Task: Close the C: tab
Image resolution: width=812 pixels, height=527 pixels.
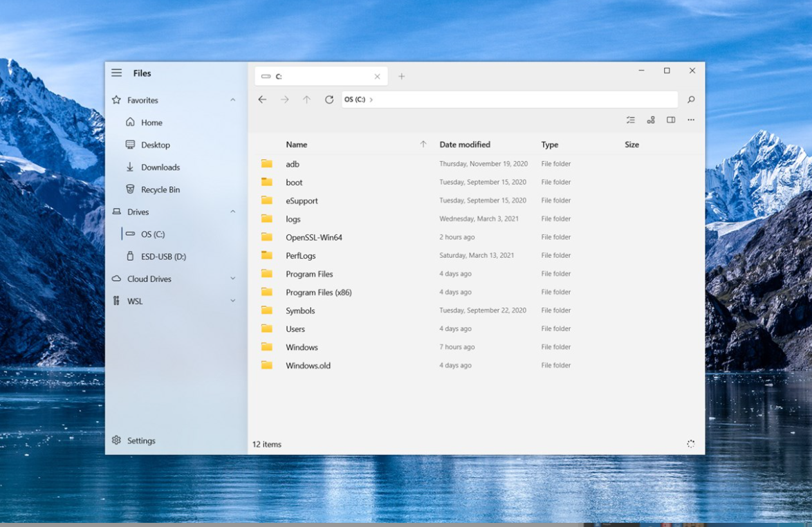Action: [x=377, y=76]
